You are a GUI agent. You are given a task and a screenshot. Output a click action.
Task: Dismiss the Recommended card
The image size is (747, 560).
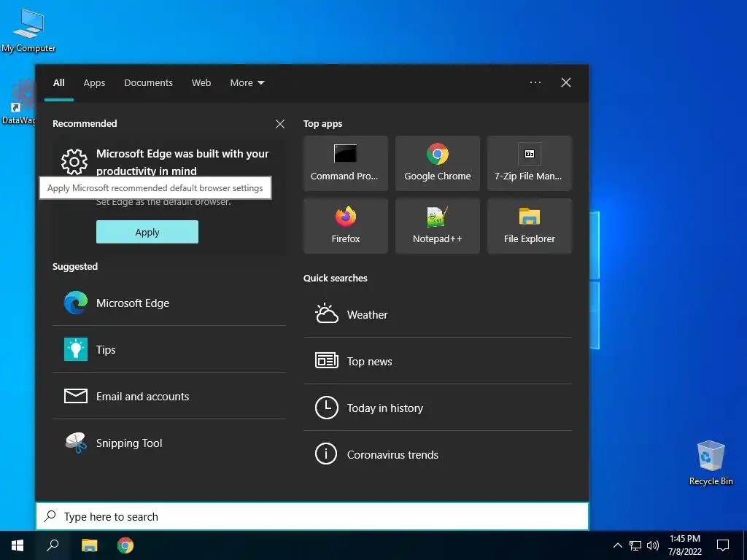280,124
